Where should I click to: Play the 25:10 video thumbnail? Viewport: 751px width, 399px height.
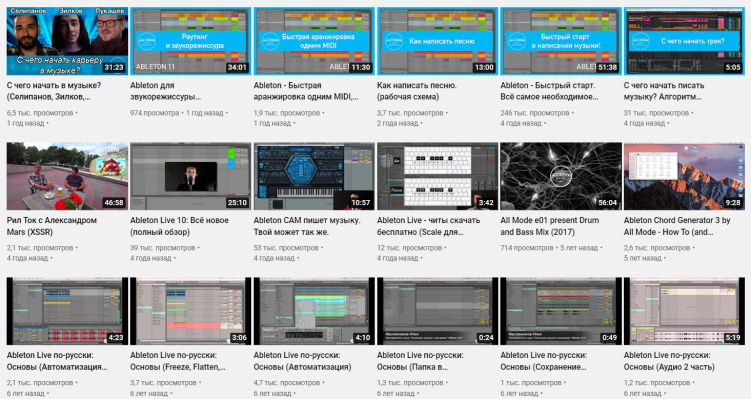pyautogui.click(x=191, y=176)
